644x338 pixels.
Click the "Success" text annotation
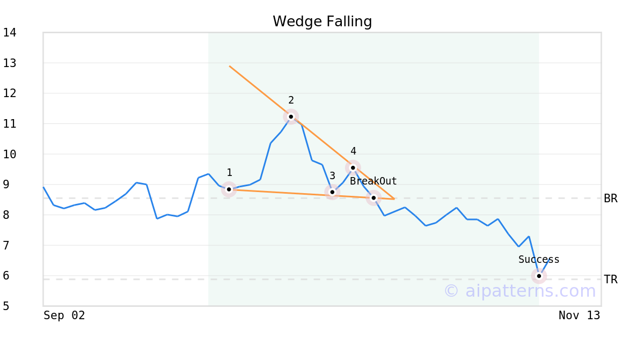coord(539,260)
